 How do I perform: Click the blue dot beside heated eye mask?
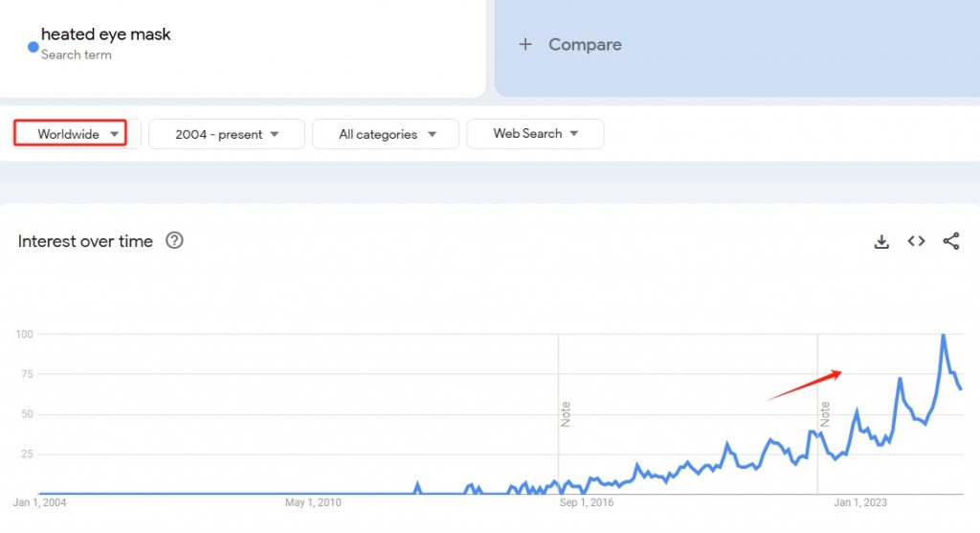[33, 45]
